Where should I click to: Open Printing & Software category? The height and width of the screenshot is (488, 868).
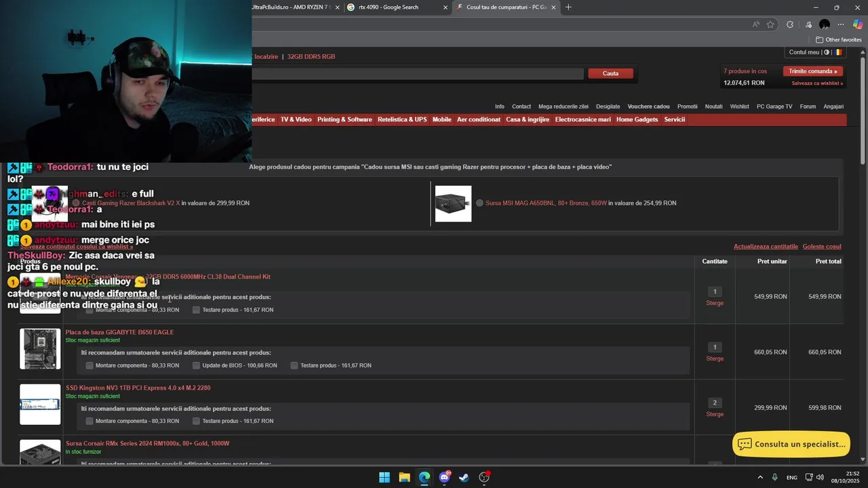(344, 119)
